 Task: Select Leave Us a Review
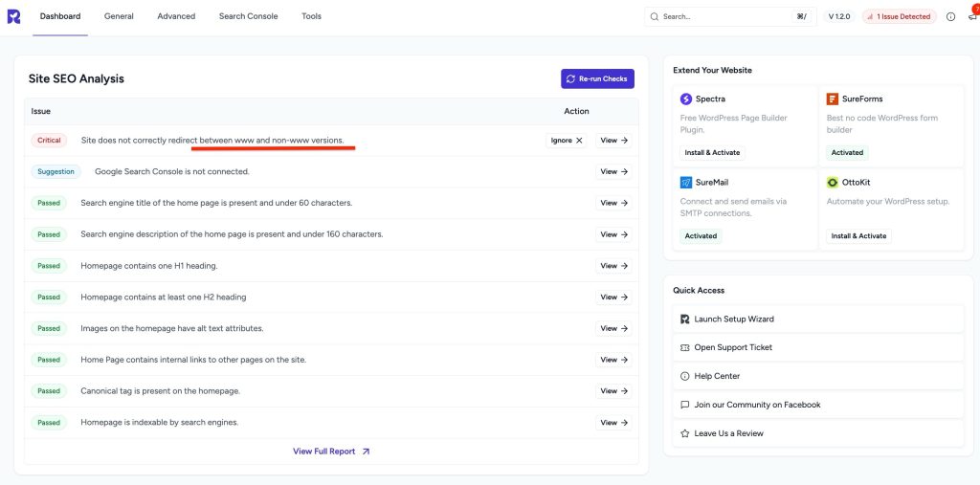pyautogui.click(x=728, y=433)
